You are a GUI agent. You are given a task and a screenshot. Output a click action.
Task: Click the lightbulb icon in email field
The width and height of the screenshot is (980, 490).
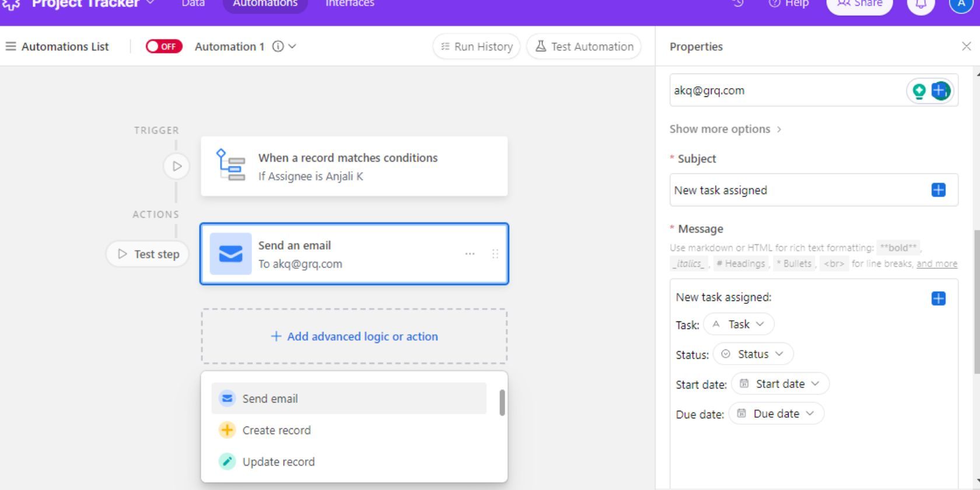click(919, 91)
